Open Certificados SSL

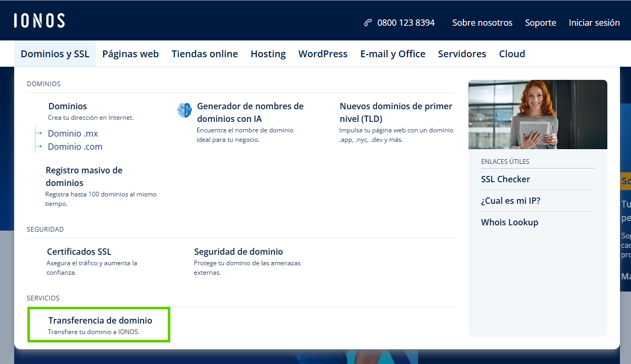(x=79, y=252)
